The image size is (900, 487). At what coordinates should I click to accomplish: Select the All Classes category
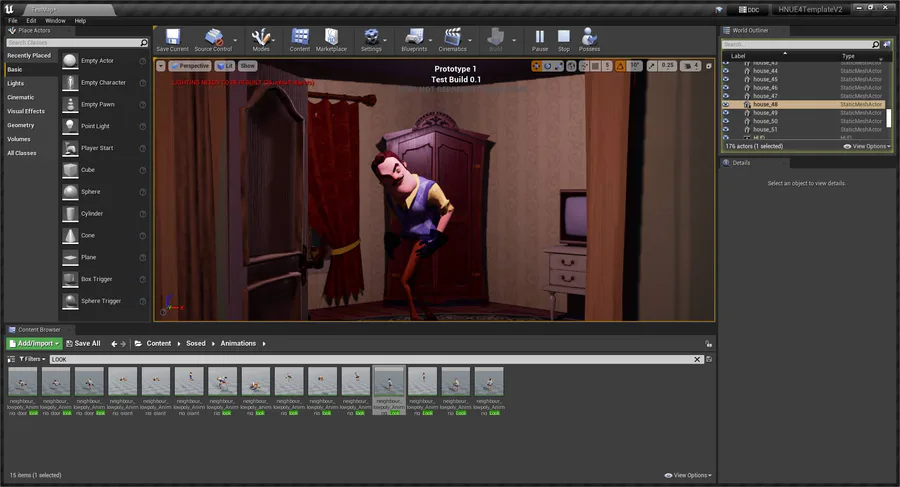coord(22,153)
